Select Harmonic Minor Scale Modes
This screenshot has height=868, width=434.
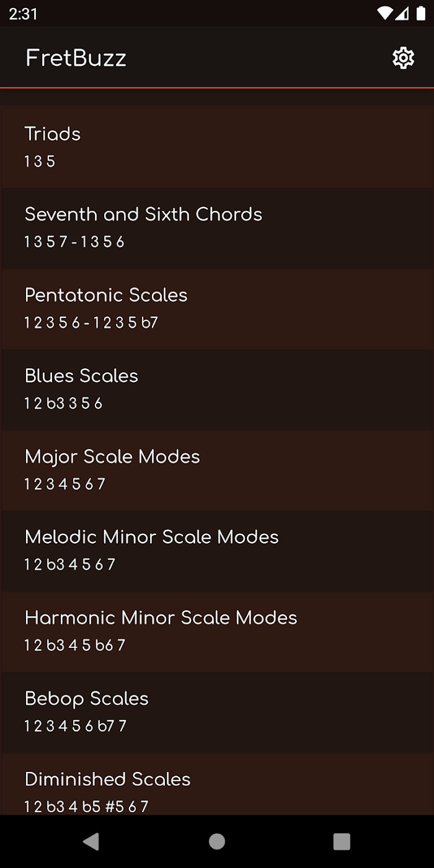(x=217, y=631)
